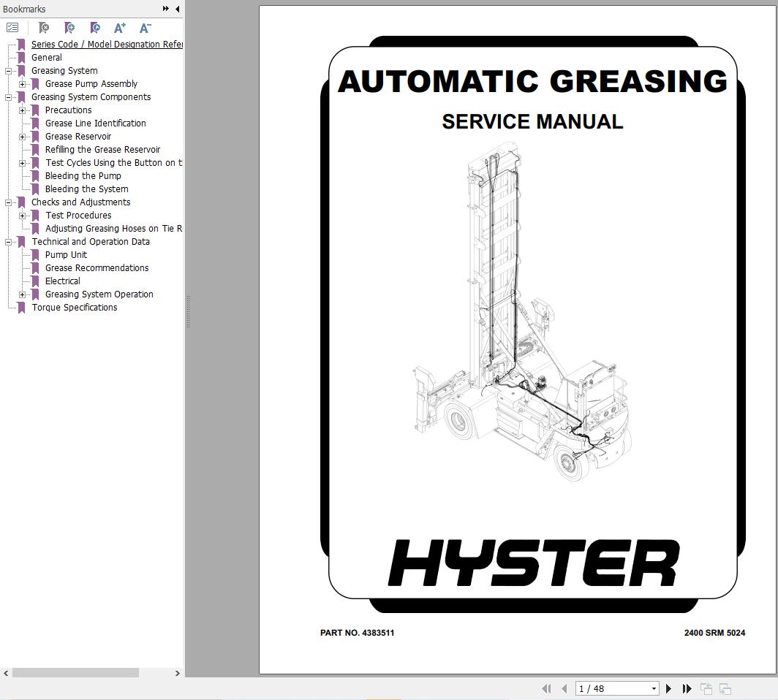Image resolution: width=778 pixels, height=700 pixels.
Task: Increase bookmark font size with A+
Action: coord(120,28)
